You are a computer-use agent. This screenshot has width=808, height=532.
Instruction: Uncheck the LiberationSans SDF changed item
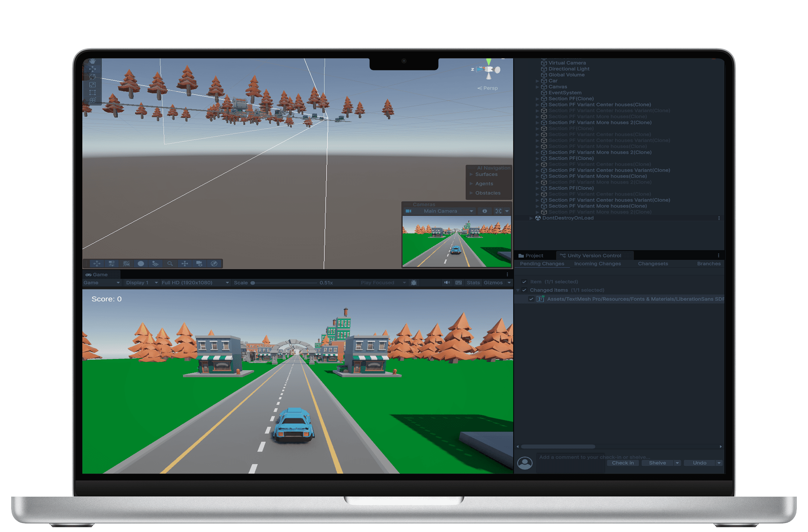pos(532,299)
